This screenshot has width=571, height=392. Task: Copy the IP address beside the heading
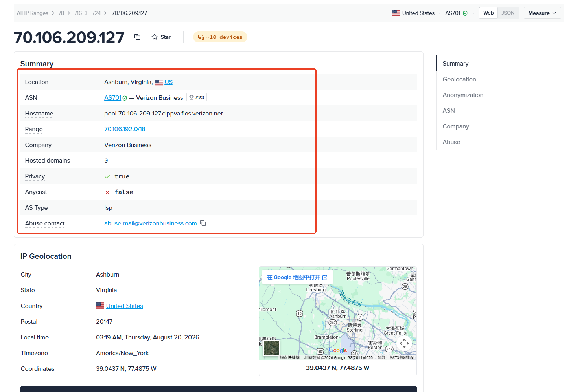coord(137,37)
